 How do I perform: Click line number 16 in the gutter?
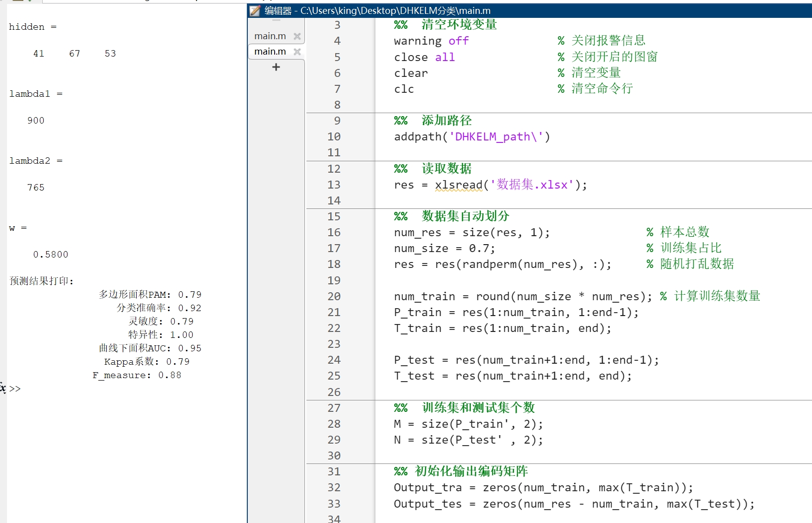(334, 233)
